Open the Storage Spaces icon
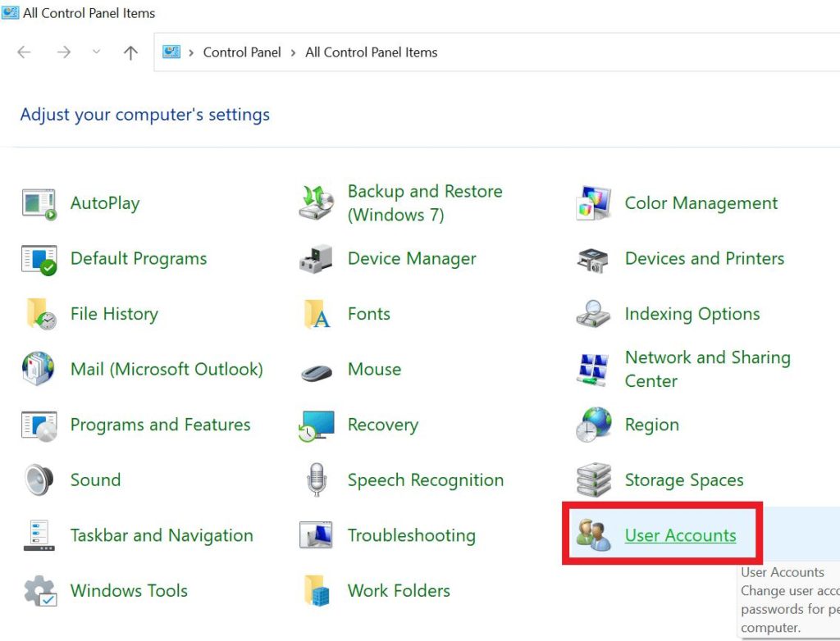This screenshot has height=641, width=840. [x=593, y=480]
